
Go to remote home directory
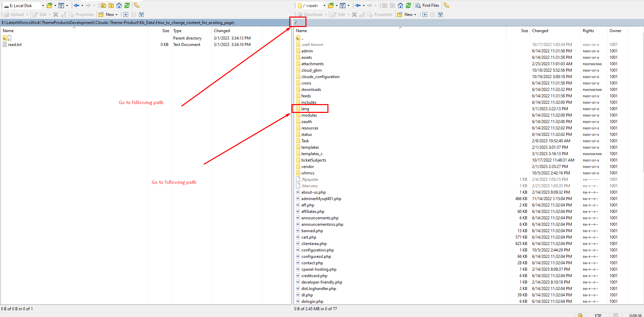click(400, 5)
